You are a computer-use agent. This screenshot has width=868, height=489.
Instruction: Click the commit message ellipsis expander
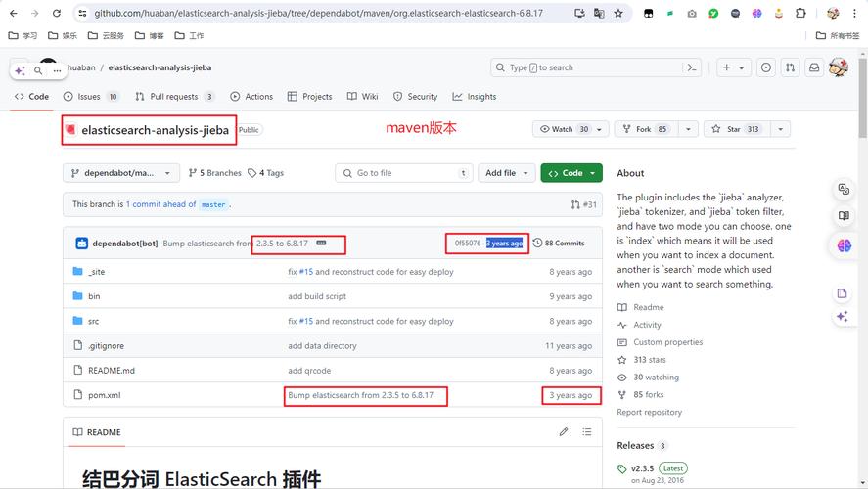321,243
